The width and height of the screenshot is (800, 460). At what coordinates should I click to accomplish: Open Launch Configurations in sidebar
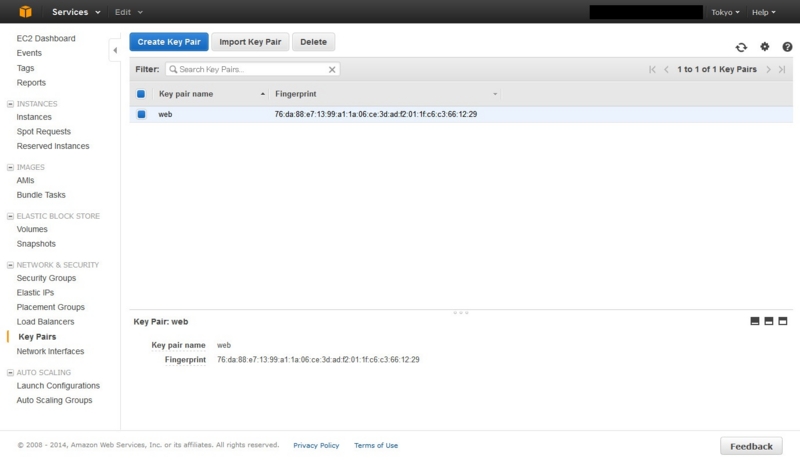(58, 386)
